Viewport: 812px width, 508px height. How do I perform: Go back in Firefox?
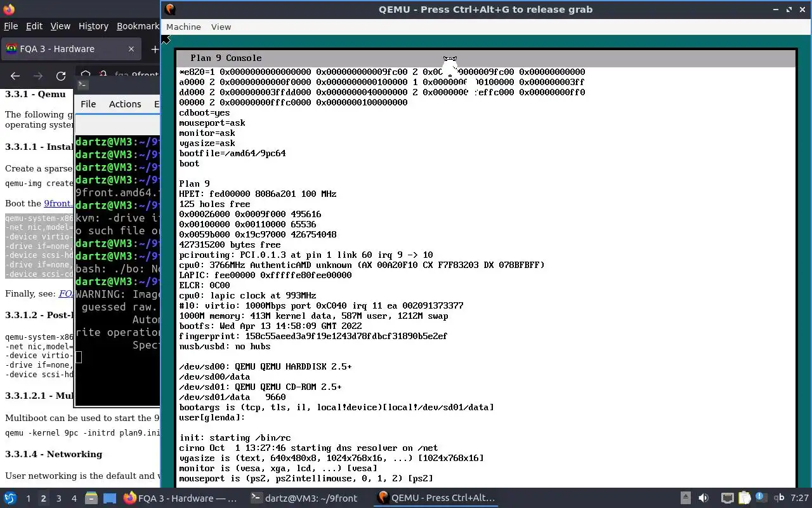15,76
